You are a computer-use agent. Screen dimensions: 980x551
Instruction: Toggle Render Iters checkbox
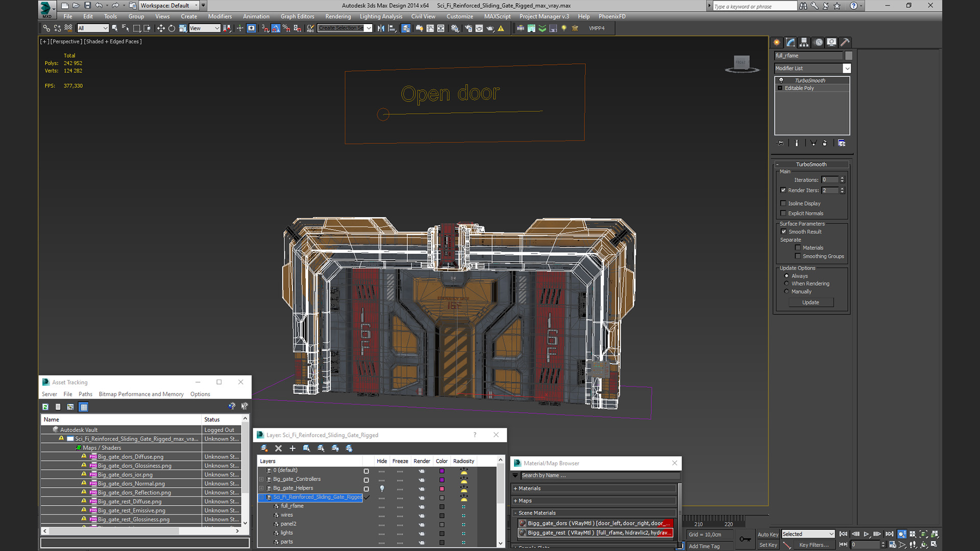point(783,190)
